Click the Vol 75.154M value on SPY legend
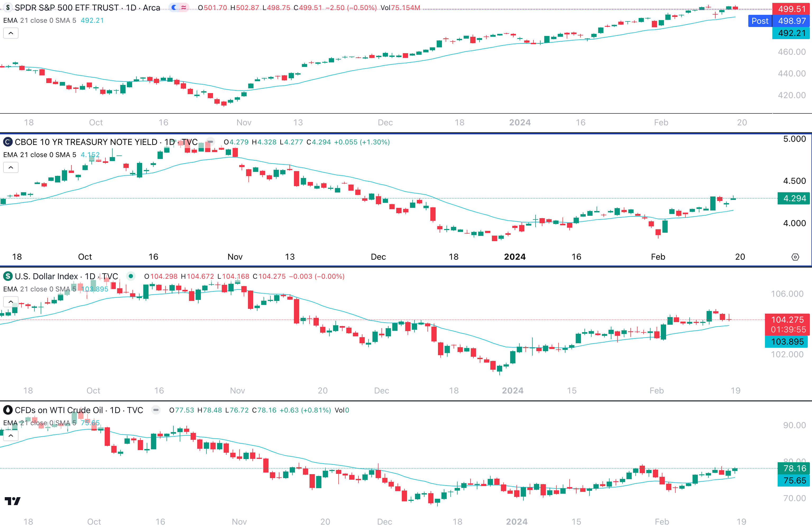Screen dimensions: 812x531 pos(400,7)
